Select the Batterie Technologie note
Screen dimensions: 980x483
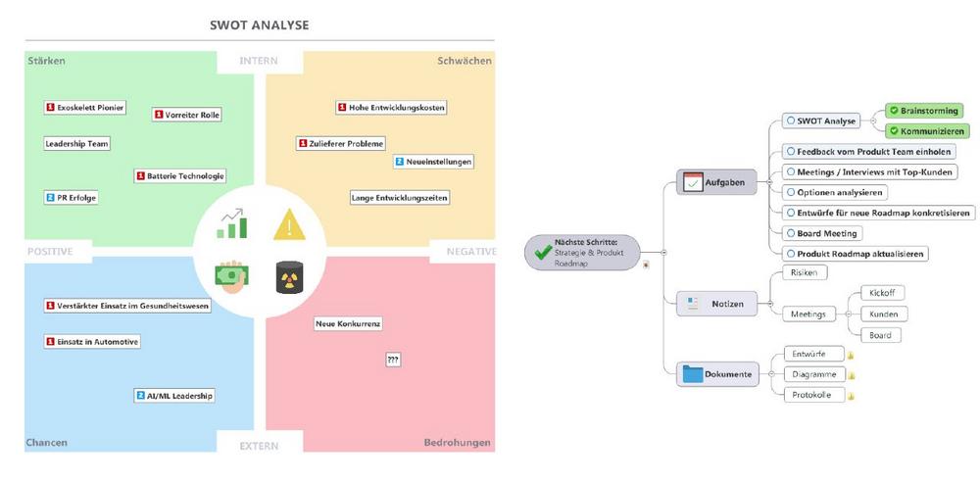tap(179, 176)
